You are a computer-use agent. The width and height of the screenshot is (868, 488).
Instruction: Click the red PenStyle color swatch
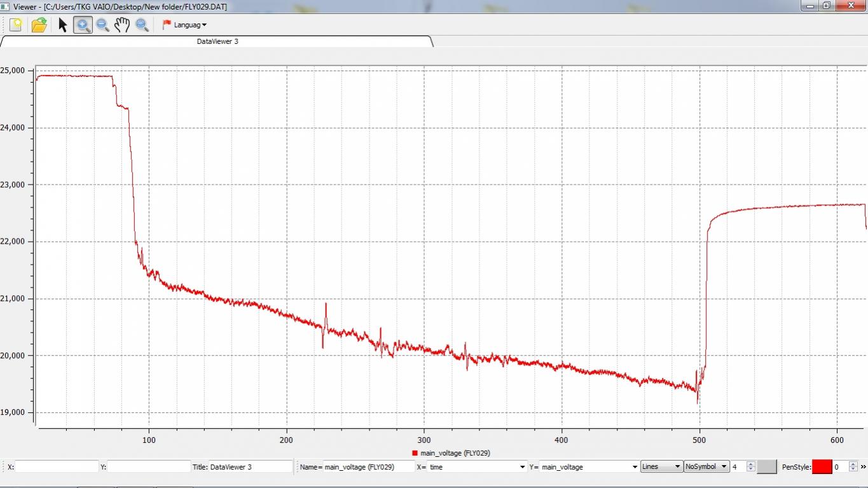pyautogui.click(x=822, y=466)
